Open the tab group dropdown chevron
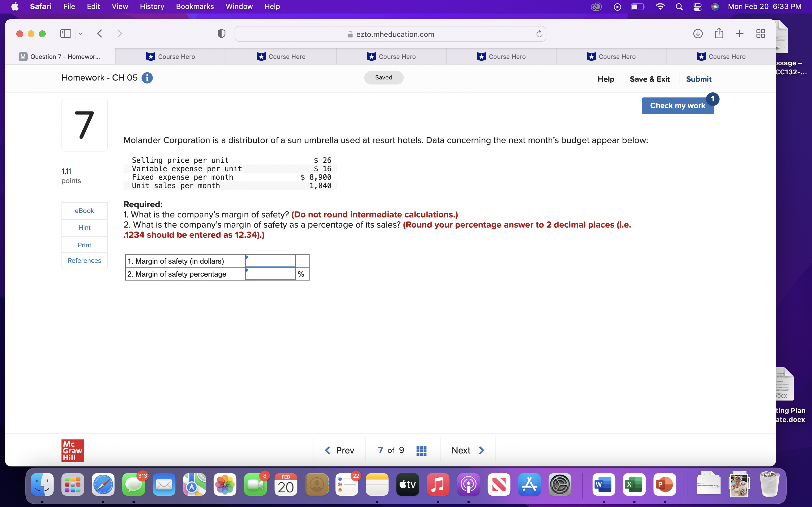812x507 pixels. tap(81, 33)
